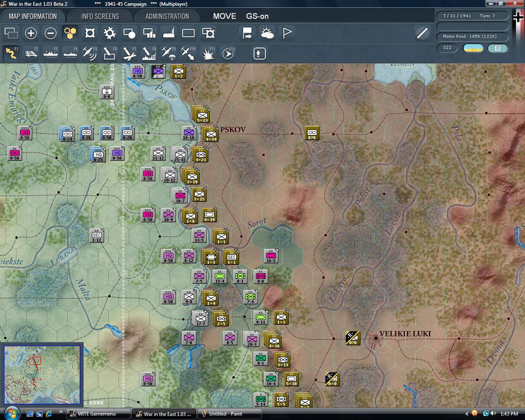Toggle the 0 pill switch below Motor Pool

point(498,48)
